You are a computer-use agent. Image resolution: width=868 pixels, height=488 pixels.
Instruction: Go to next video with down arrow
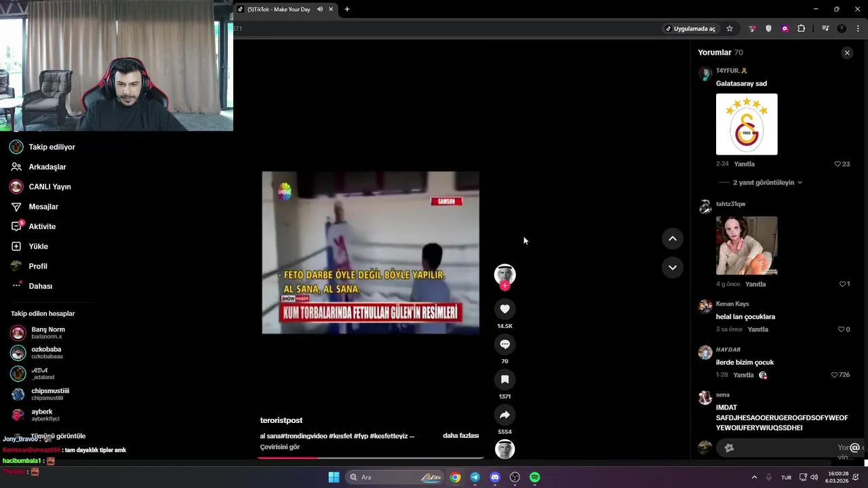coord(672,267)
